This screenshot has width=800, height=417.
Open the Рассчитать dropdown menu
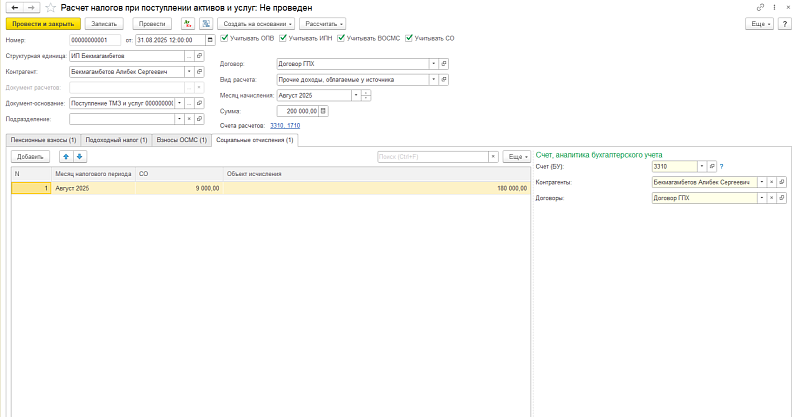click(322, 23)
